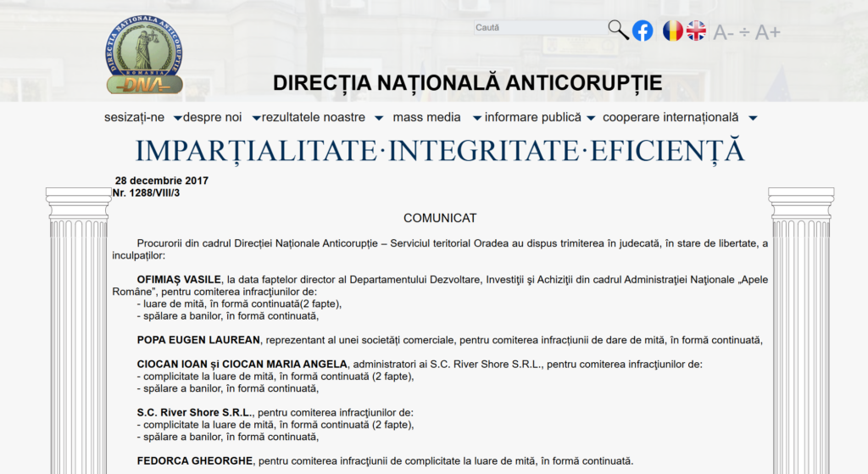Expand arrow next to cooperare internațională
This screenshot has width=868, height=474.
point(753,118)
